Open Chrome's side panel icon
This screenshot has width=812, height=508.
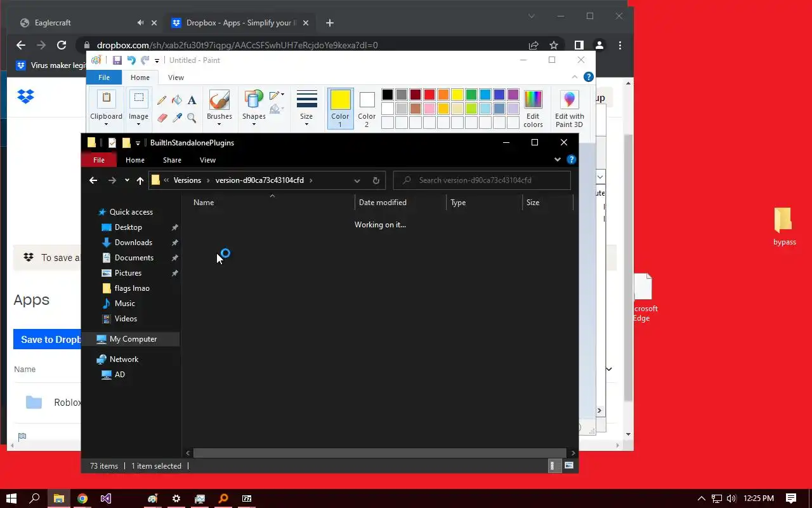tap(579, 45)
